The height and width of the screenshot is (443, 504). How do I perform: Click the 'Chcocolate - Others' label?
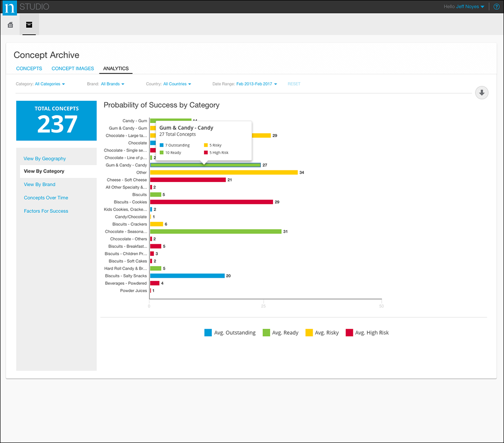(129, 239)
